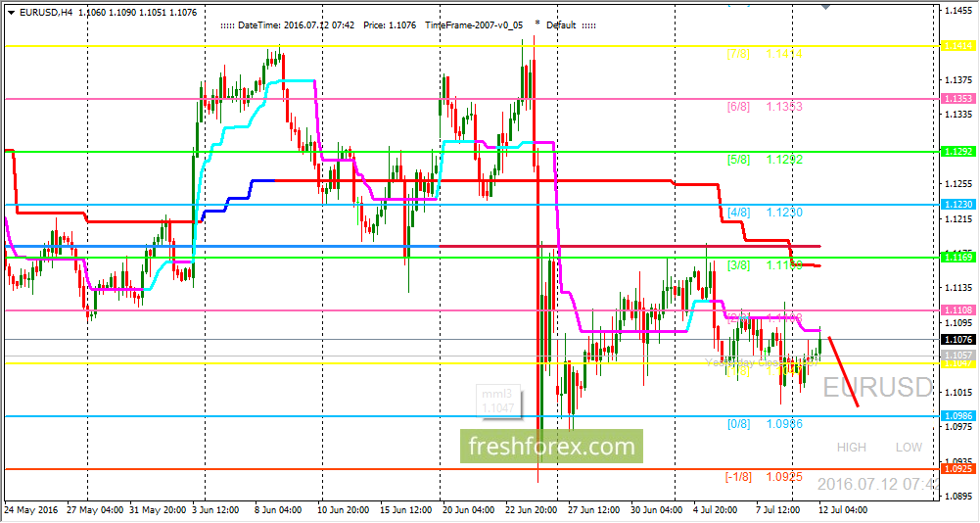Click the [3/8] Murrey level label
The height and width of the screenshot is (523, 980).
coord(738,265)
